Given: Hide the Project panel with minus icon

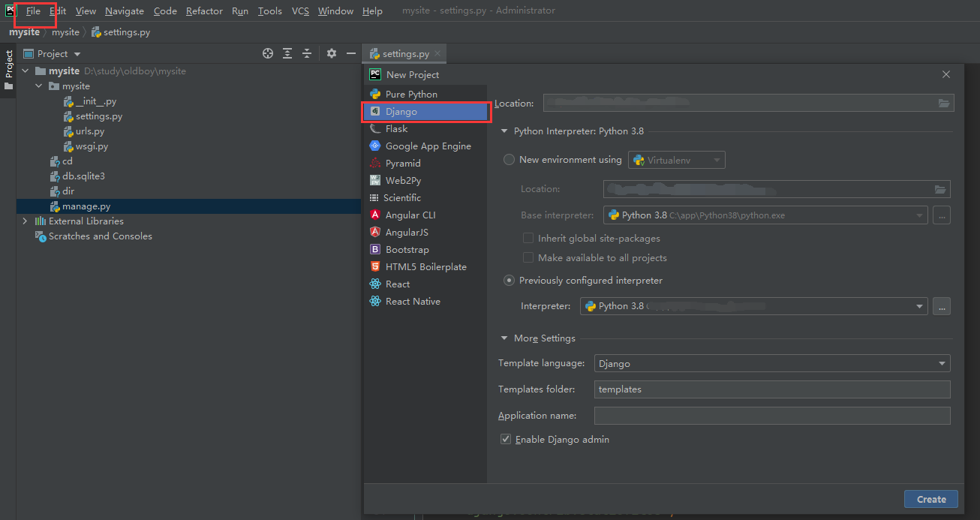Looking at the screenshot, I should point(350,53).
